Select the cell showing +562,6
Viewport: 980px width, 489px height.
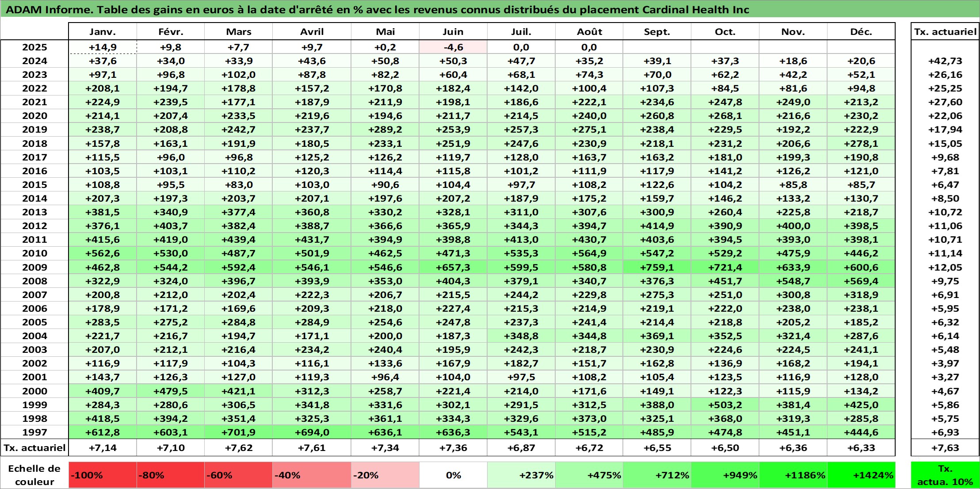(x=103, y=253)
